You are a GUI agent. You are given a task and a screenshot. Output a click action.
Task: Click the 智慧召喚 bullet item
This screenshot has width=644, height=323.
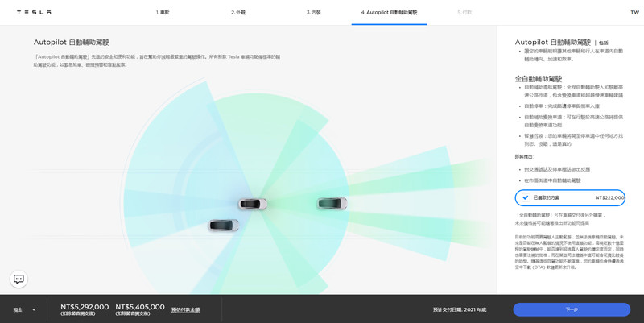(573, 139)
